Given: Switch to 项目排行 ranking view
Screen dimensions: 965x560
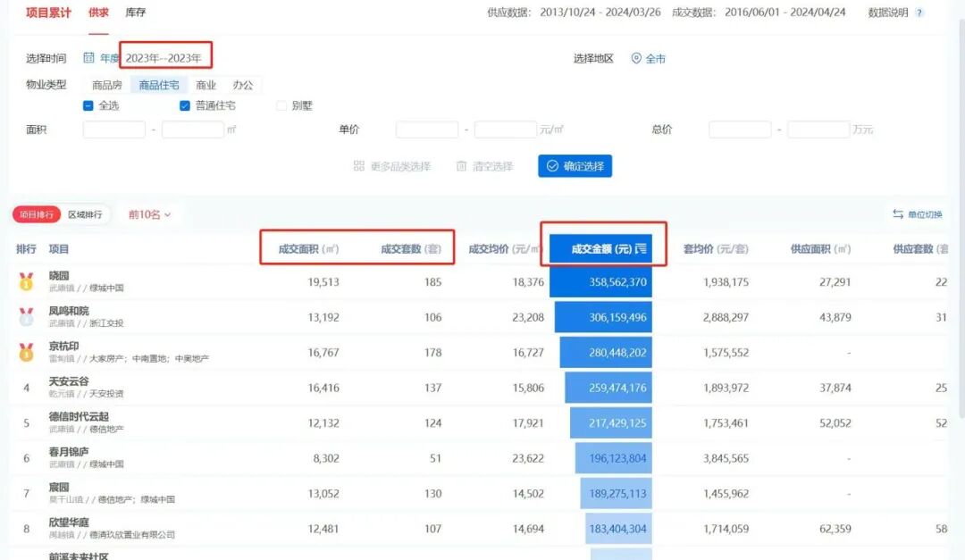Looking at the screenshot, I should (37, 214).
